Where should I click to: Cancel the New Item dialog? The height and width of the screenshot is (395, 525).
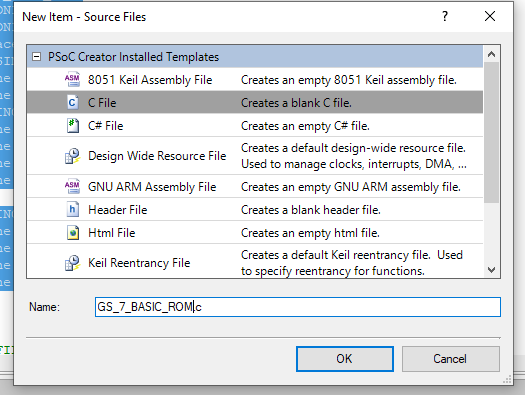tap(450, 359)
